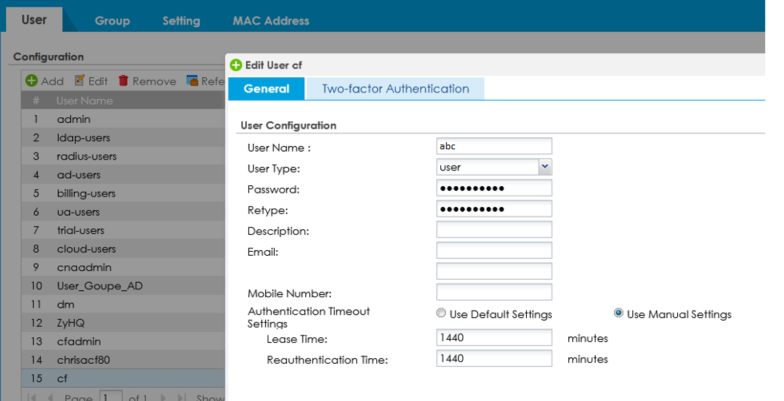
Task: Open the Setting tab
Action: [x=181, y=20]
